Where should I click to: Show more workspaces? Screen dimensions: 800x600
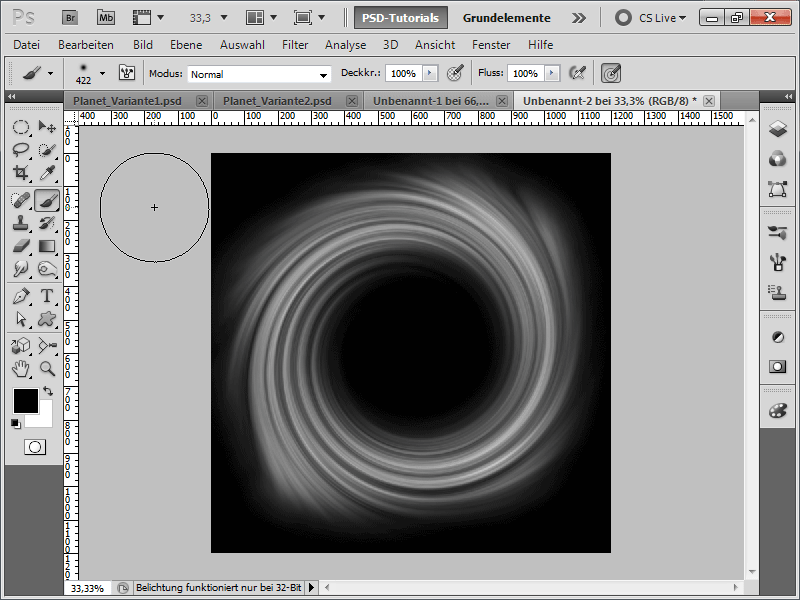[x=579, y=18]
